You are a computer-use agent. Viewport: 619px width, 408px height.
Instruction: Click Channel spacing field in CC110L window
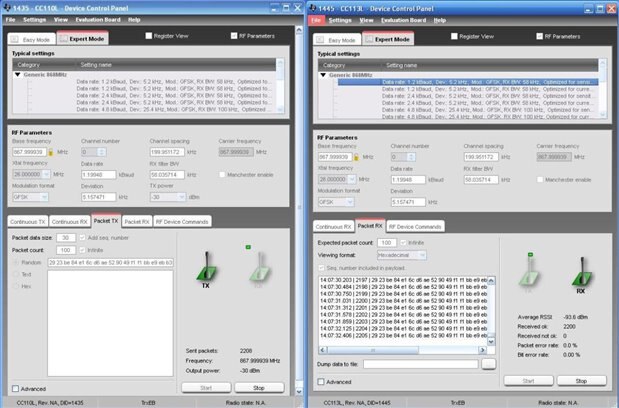[167, 152]
